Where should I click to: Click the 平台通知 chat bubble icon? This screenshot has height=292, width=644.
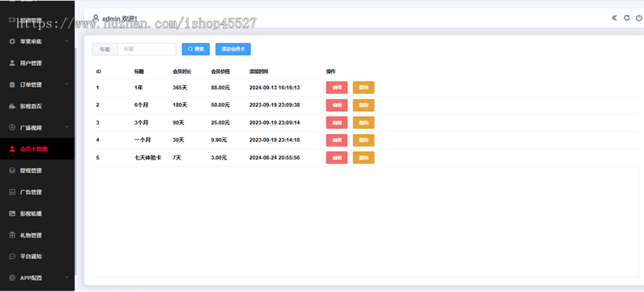pos(12,256)
